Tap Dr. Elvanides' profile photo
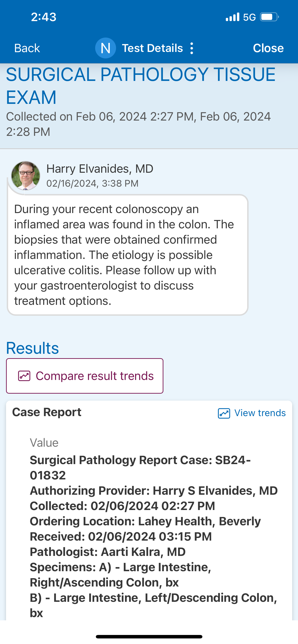The height and width of the screenshot is (644, 298). tap(26, 175)
